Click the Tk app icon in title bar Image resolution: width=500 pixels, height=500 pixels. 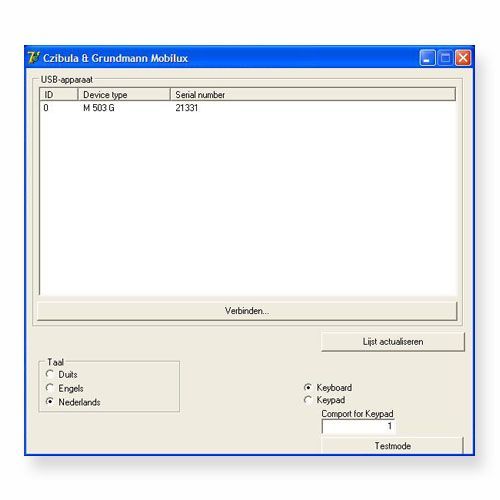click(34, 58)
